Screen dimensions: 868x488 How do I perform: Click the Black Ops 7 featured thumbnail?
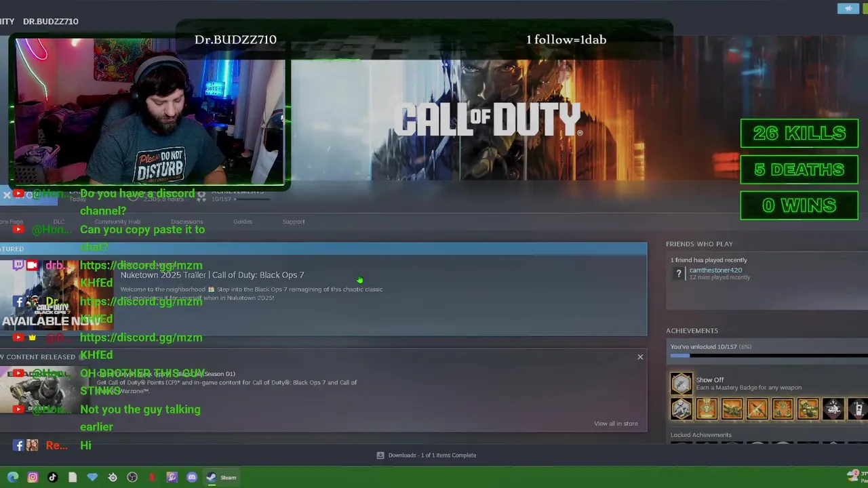coord(56,296)
